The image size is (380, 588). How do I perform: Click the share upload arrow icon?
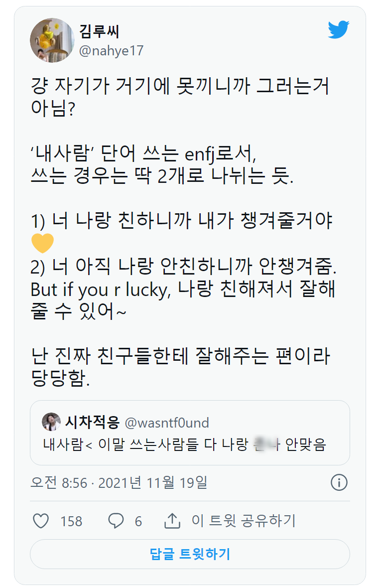click(172, 521)
